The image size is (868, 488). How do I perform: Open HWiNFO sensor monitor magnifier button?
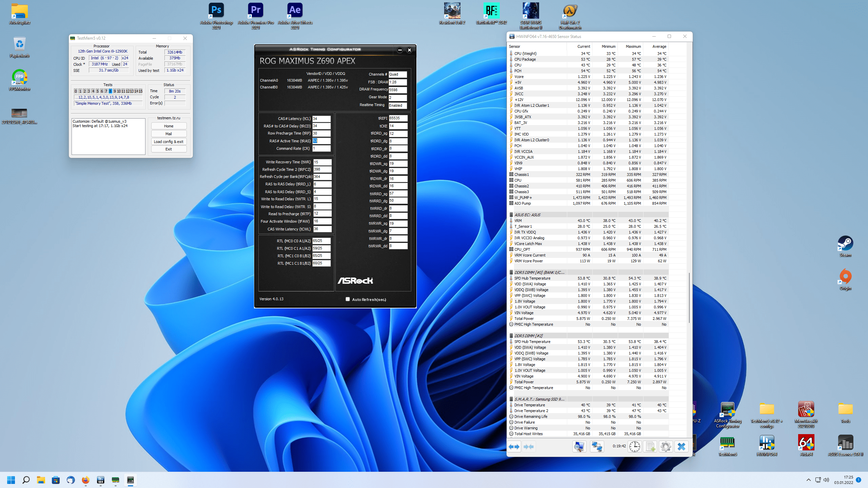point(579,447)
